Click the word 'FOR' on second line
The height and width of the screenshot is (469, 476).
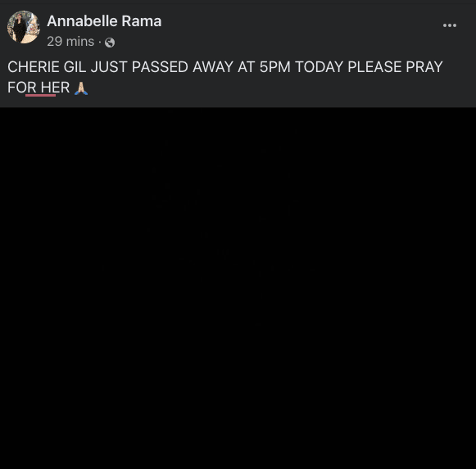point(22,88)
